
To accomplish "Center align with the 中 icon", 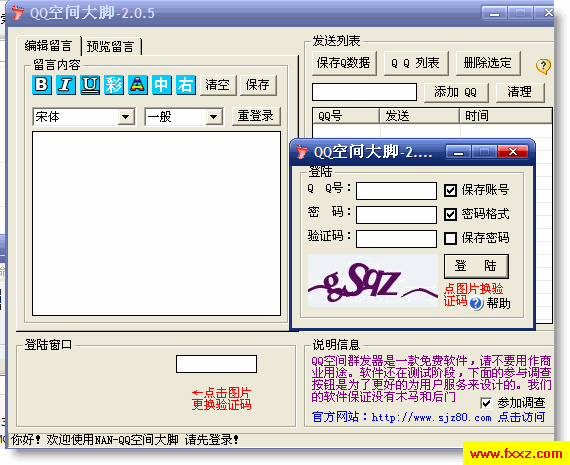I will coord(162,85).
